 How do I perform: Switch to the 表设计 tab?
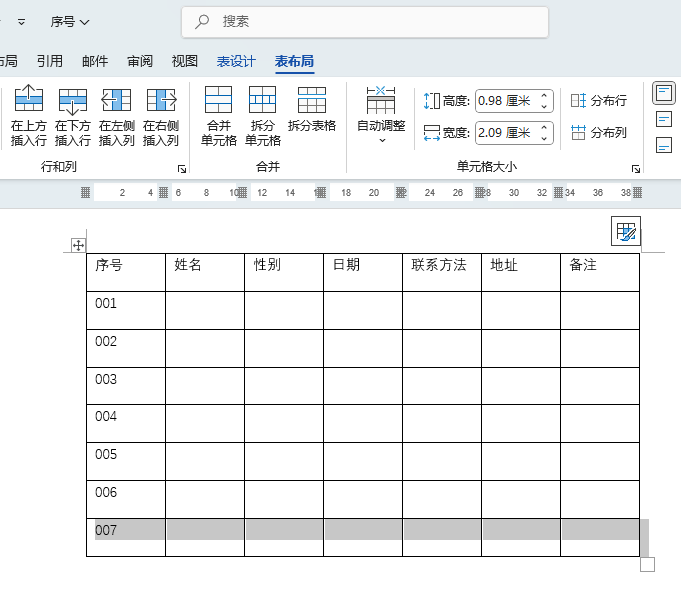coord(236,61)
